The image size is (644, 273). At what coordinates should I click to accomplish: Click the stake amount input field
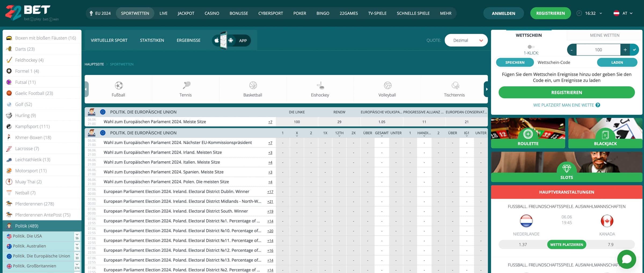(598, 50)
